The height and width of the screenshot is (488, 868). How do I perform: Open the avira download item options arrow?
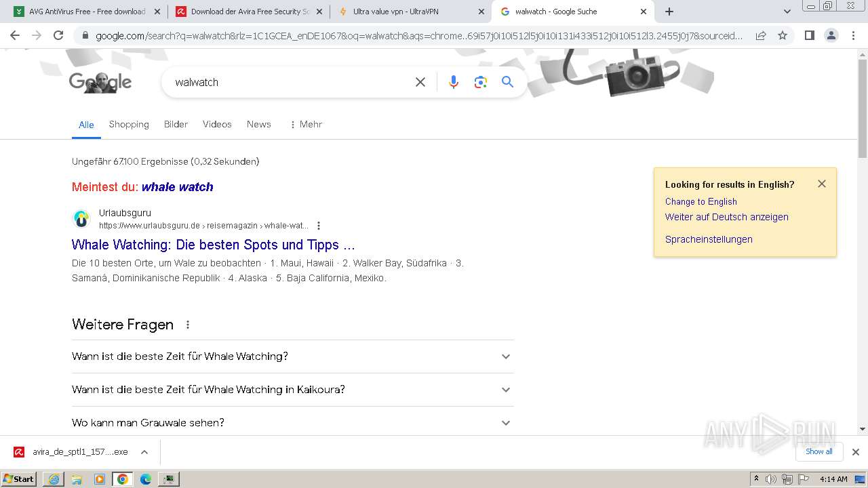144,452
